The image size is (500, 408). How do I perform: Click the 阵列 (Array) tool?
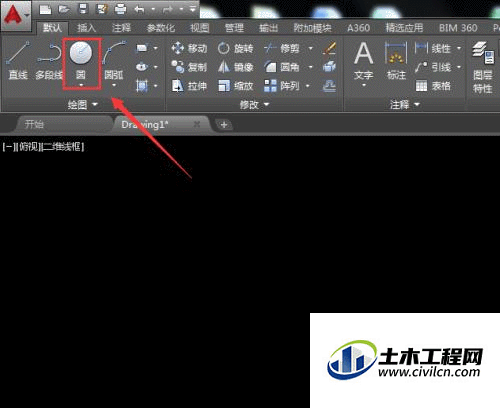click(x=282, y=86)
